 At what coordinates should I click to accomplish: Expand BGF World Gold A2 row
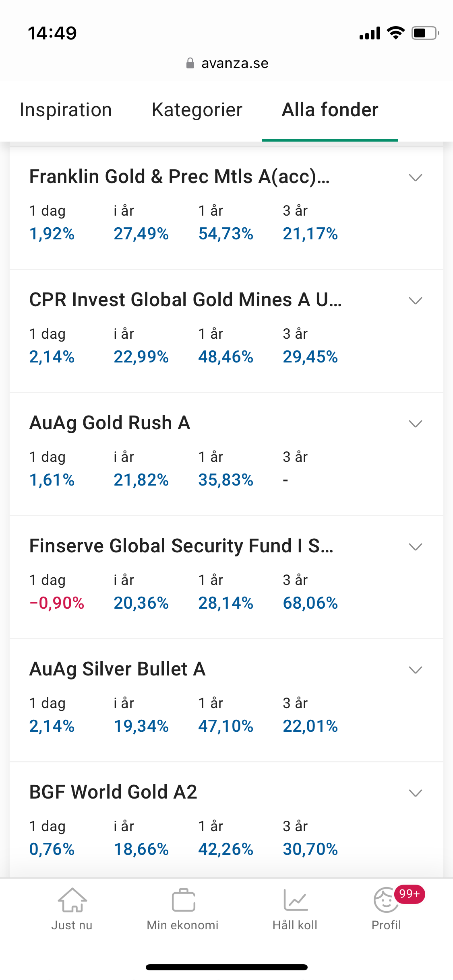(x=415, y=793)
